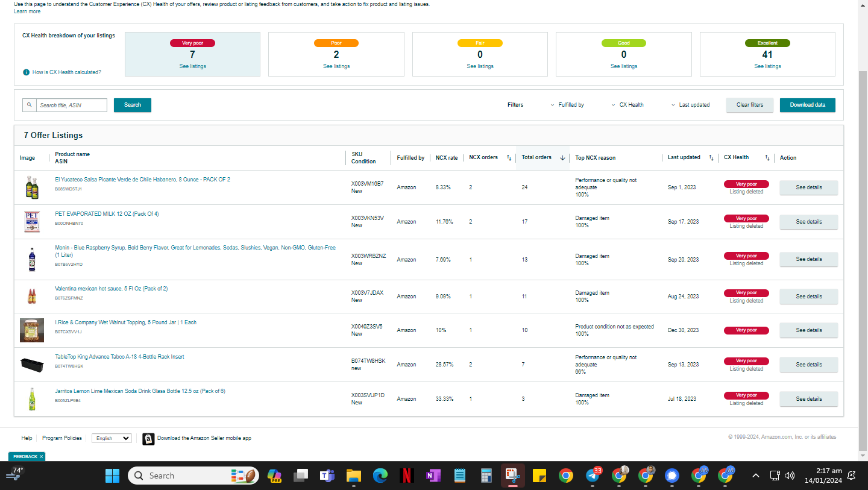The width and height of the screenshot is (868, 490).
Task: Click the Download data button
Action: (x=808, y=105)
